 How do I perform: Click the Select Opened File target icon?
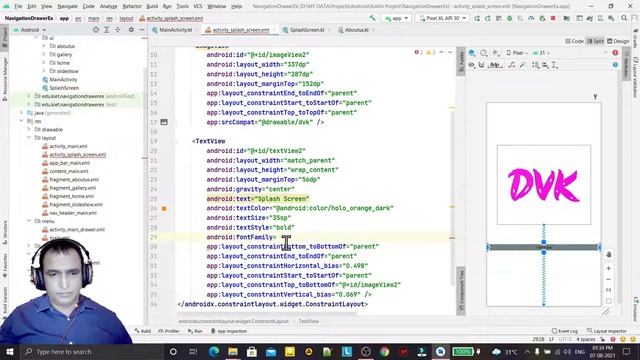pyautogui.click(x=96, y=30)
